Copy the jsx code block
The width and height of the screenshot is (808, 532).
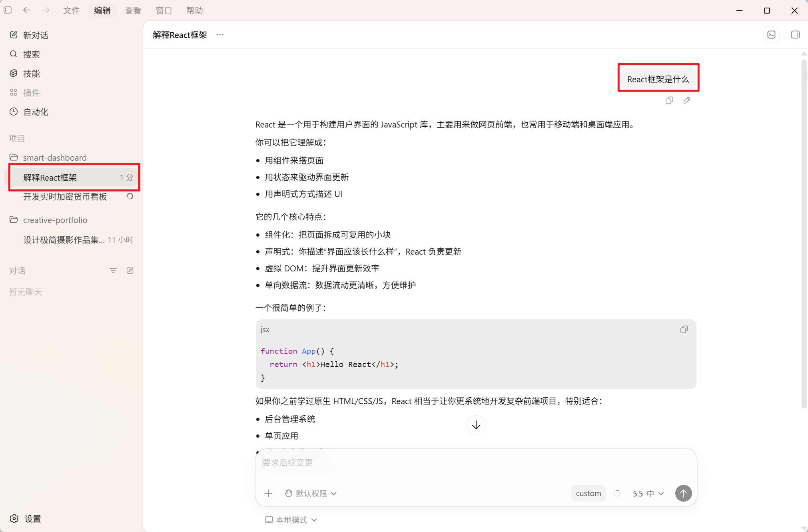[x=684, y=329]
